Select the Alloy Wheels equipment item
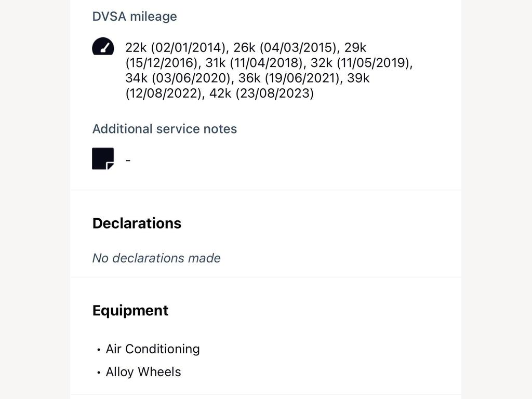 (143, 372)
